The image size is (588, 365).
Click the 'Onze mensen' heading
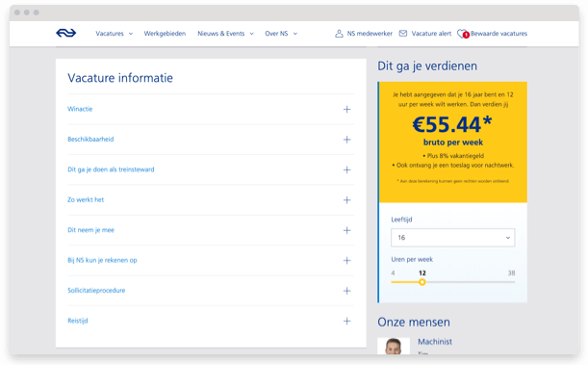point(414,323)
